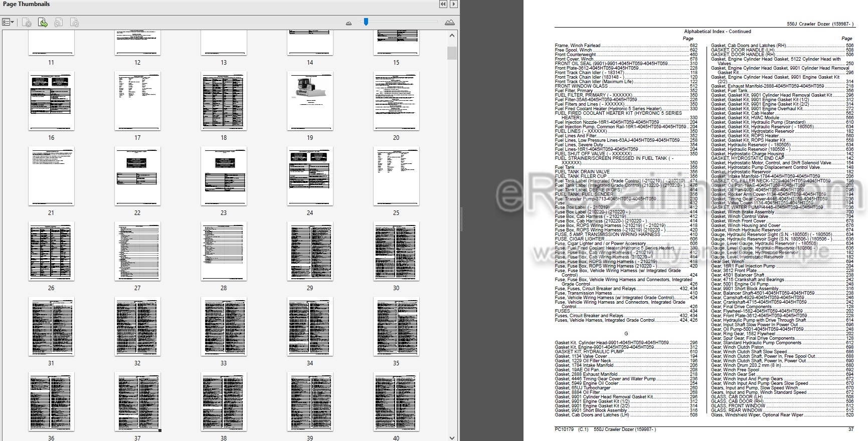Click the 'Page Thumbnails' panel title

26,4
